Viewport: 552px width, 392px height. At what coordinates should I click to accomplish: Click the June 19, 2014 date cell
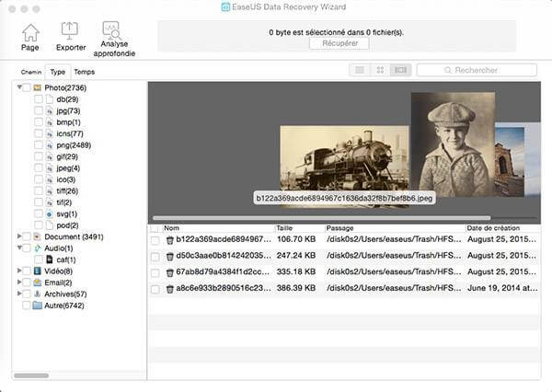tap(502, 288)
